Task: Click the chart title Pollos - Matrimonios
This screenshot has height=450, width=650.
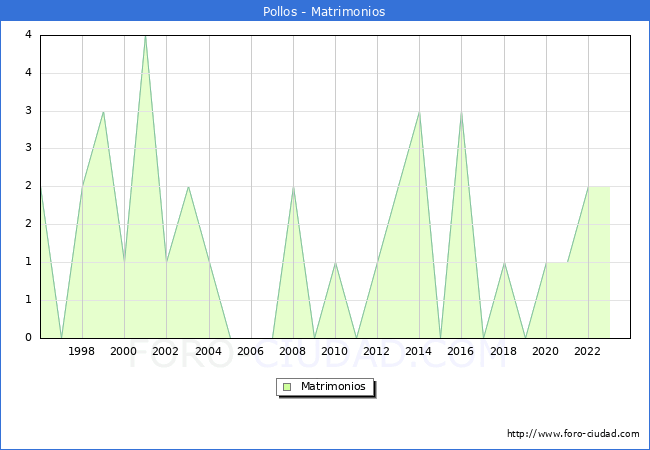Action: 324,11
